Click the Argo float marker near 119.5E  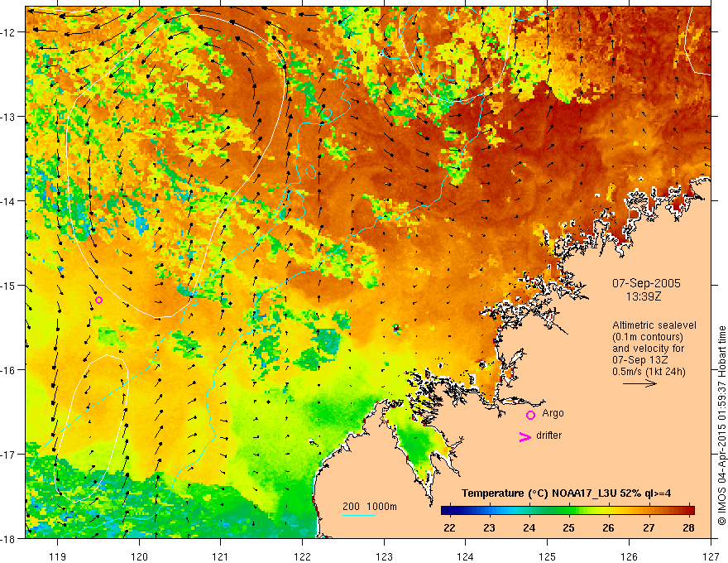(98, 300)
